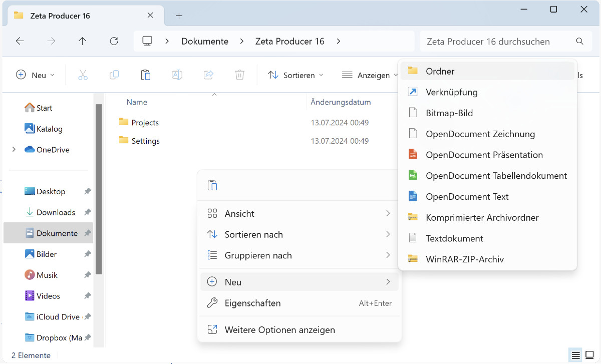Screen dimensions: 601x364
Task: Create new OpenDocument Zeichnung
Action: [x=487, y=134]
